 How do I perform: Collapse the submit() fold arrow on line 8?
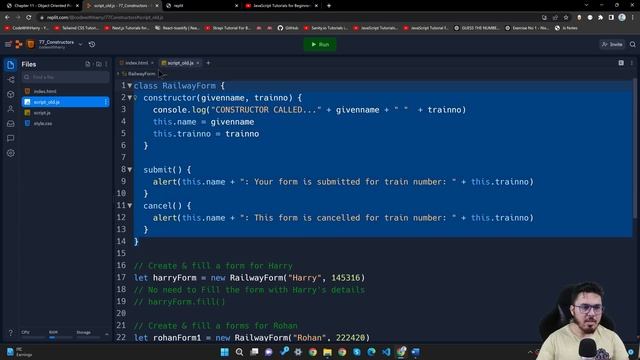pos(130,169)
